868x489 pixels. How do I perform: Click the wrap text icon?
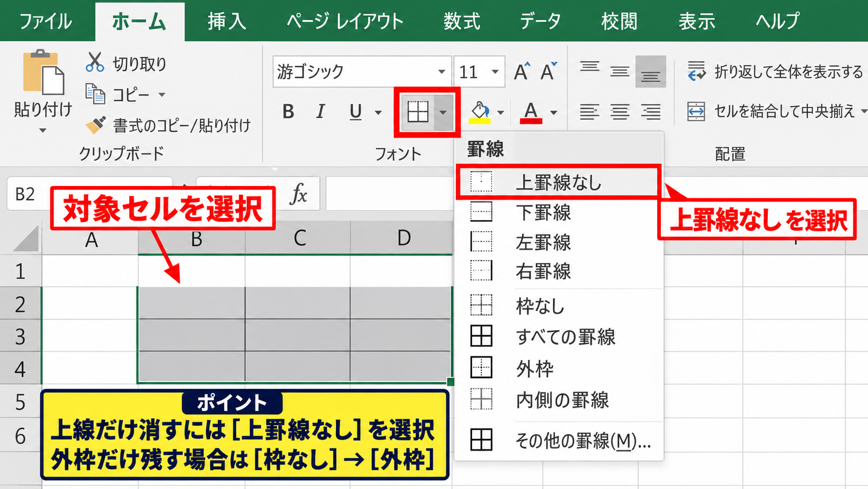[696, 71]
